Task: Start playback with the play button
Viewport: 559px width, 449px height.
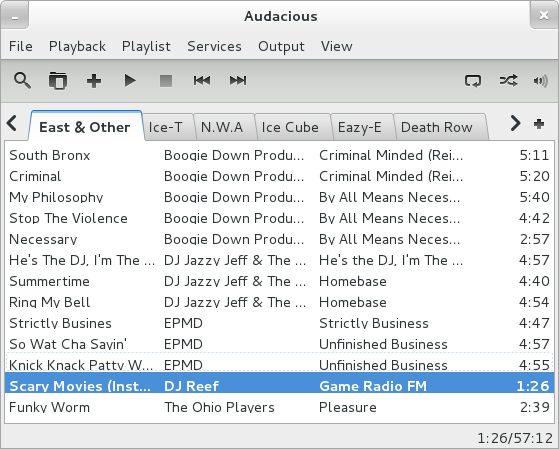Action: pos(130,81)
